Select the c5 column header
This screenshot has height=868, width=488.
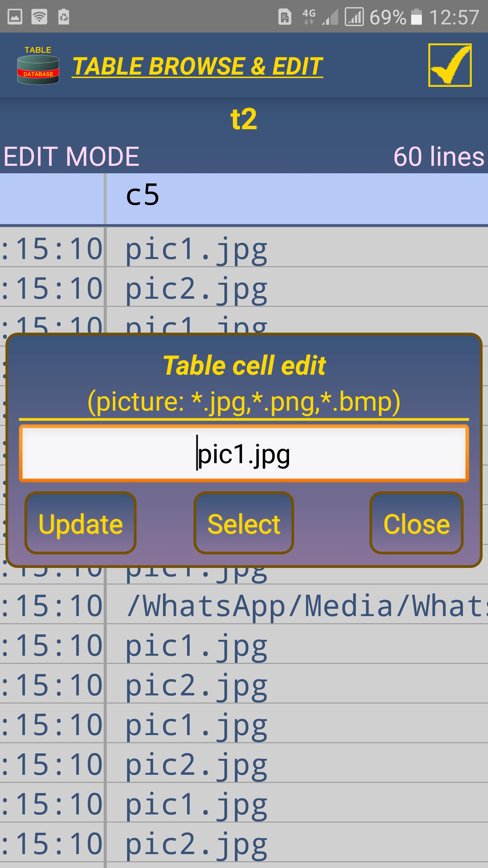pyautogui.click(x=142, y=196)
